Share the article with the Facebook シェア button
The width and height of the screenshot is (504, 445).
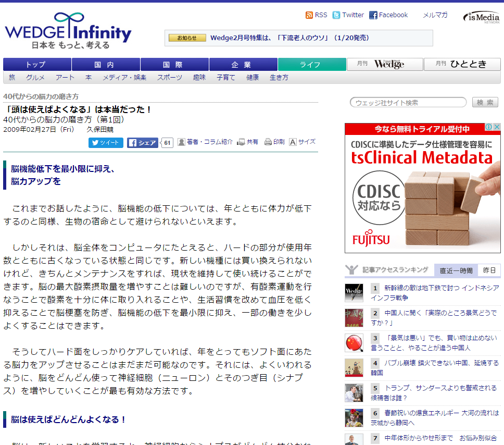(x=142, y=142)
